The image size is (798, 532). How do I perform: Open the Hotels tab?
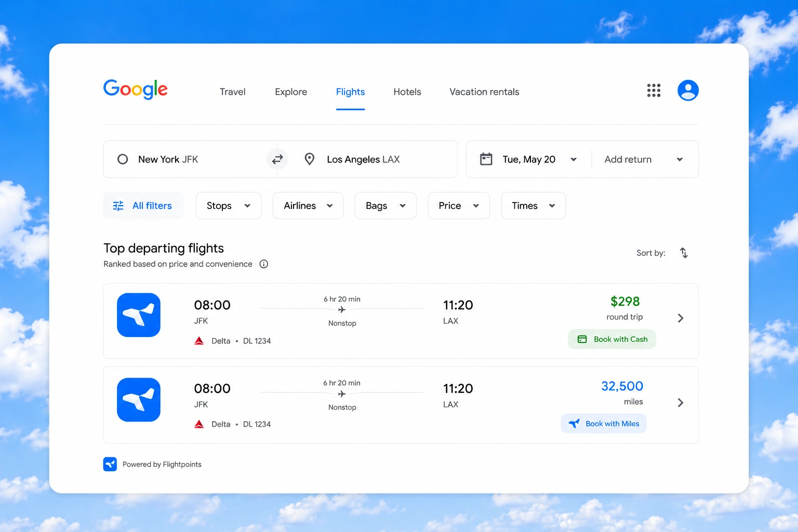[x=407, y=92]
